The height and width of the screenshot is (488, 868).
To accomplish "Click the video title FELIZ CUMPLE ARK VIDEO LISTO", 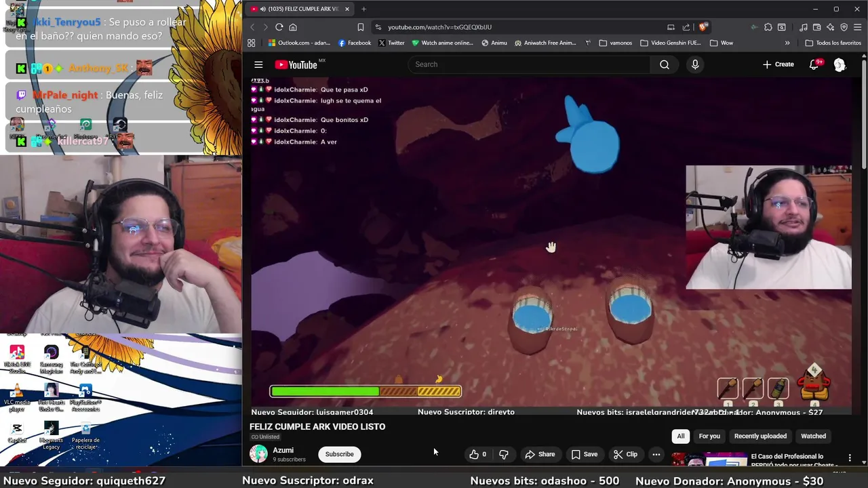I will coord(317,426).
